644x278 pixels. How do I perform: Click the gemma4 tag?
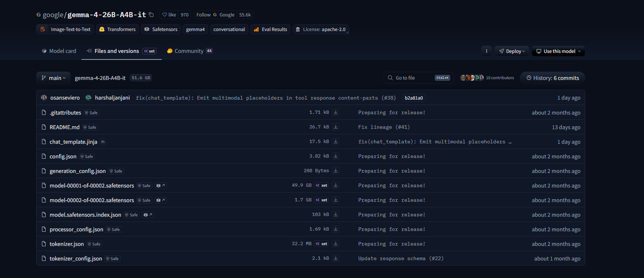click(195, 29)
